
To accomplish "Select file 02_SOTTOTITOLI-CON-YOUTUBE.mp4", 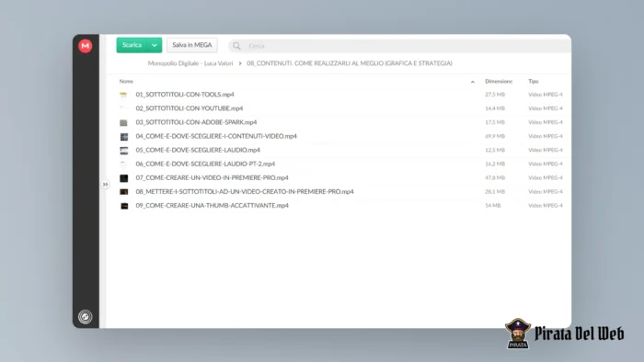I will pos(190,108).
